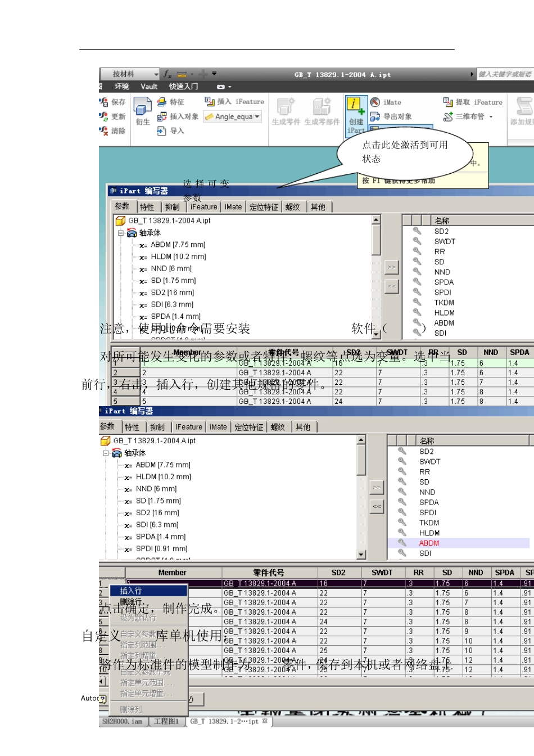Viewport: 534px width, 756px height.
Task: Switch to 螺纹 tab in upper iPart editor
Action: 292,207
